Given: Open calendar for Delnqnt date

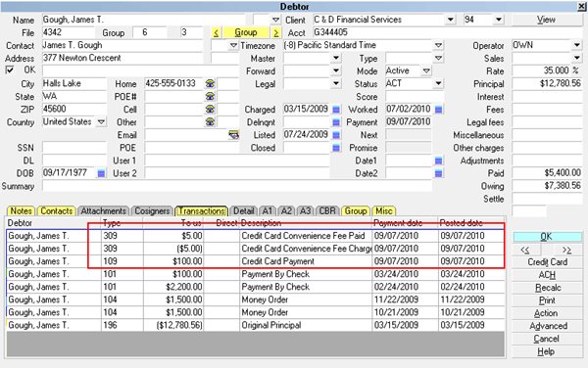Looking at the screenshot, I should [x=336, y=122].
